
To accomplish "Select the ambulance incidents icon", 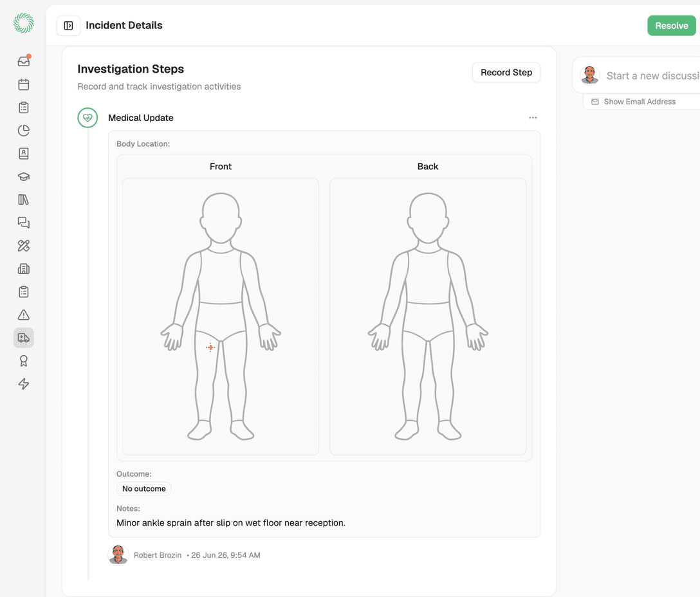I will tap(24, 338).
